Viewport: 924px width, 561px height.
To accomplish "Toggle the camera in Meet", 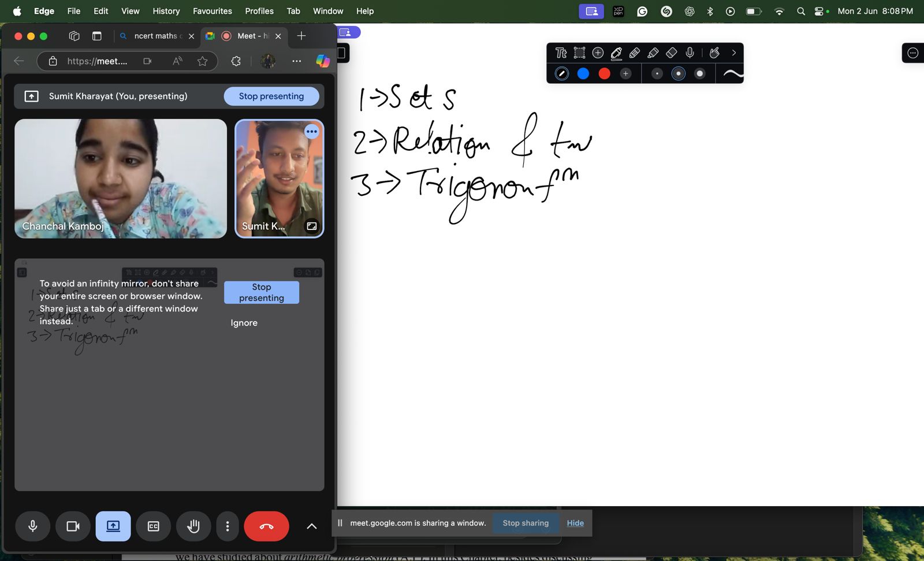I will [x=73, y=526].
